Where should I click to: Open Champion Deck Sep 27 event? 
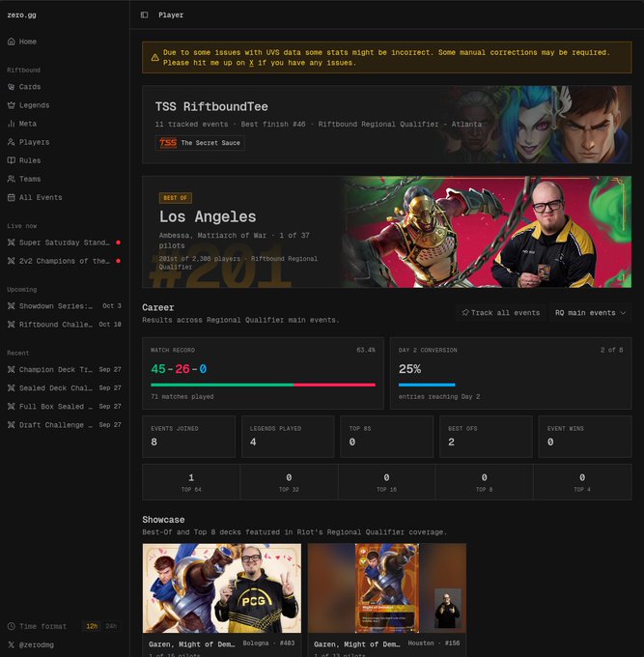64,369
